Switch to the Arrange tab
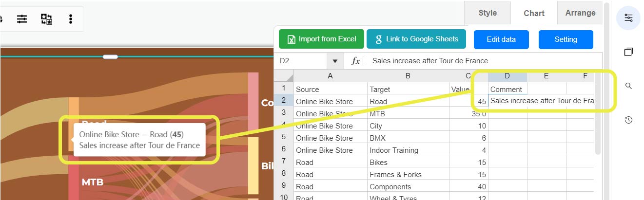 click(580, 13)
